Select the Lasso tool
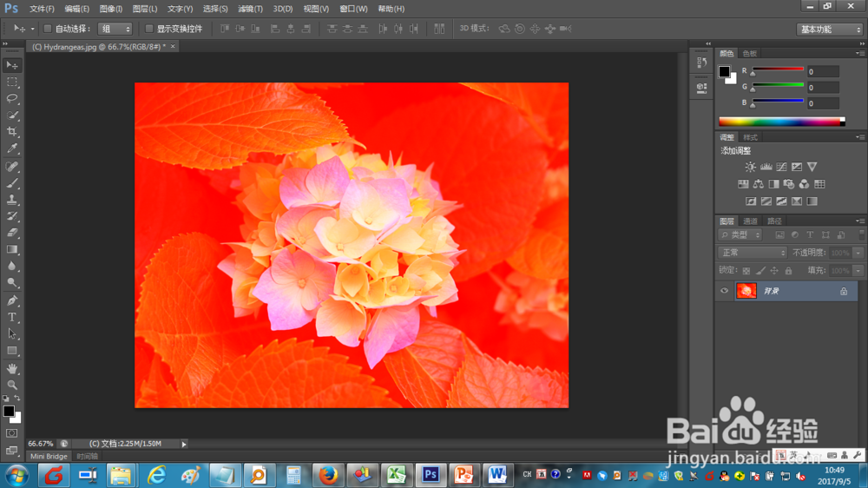Image resolution: width=868 pixels, height=488 pixels. point(11,99)
